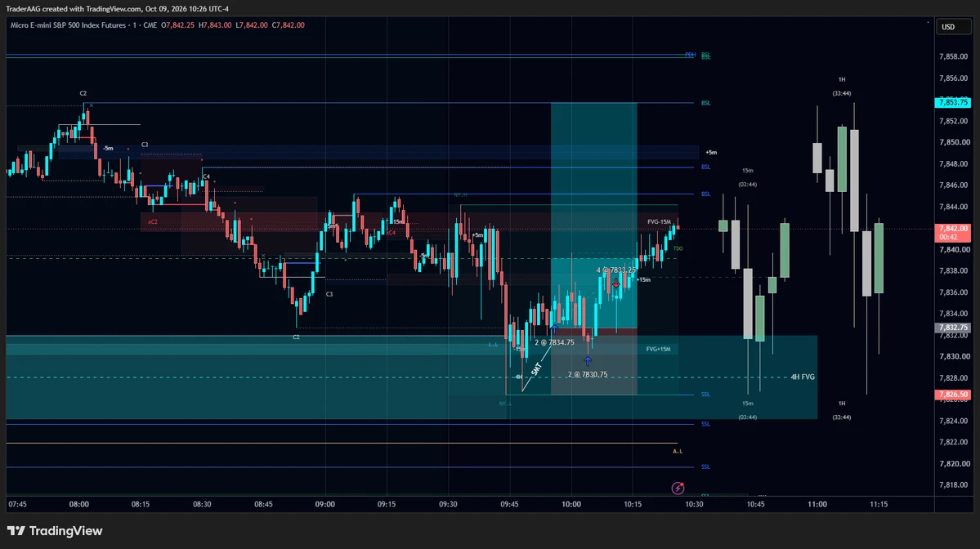Click the 2 @ 7830.75 order label
Screen dimensions: 980x549
pyautogui.click(x=588, y=375)
